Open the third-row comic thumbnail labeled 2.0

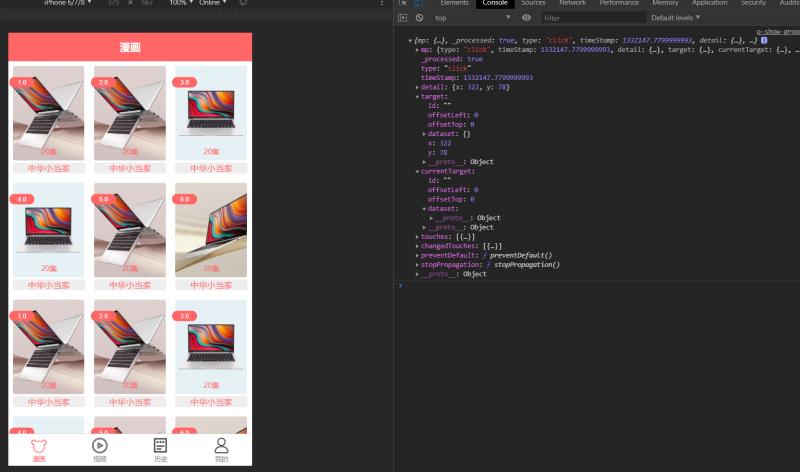click(x=130, y=346)
